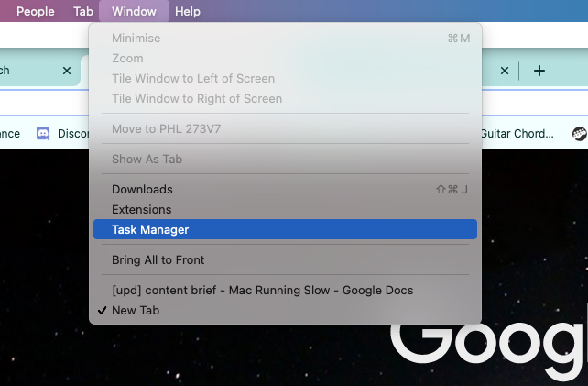Open the Tab menu
Viewport: 588px width, 386px height.
82,11
